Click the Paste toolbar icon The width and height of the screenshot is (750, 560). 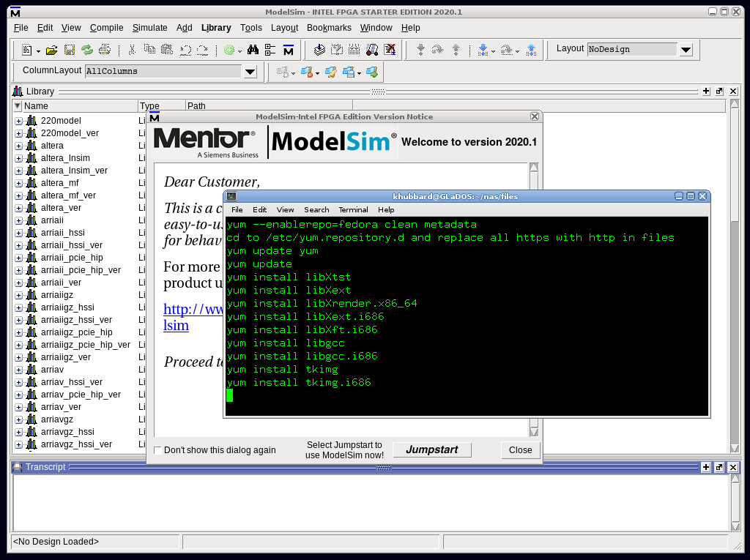point(167,49)
